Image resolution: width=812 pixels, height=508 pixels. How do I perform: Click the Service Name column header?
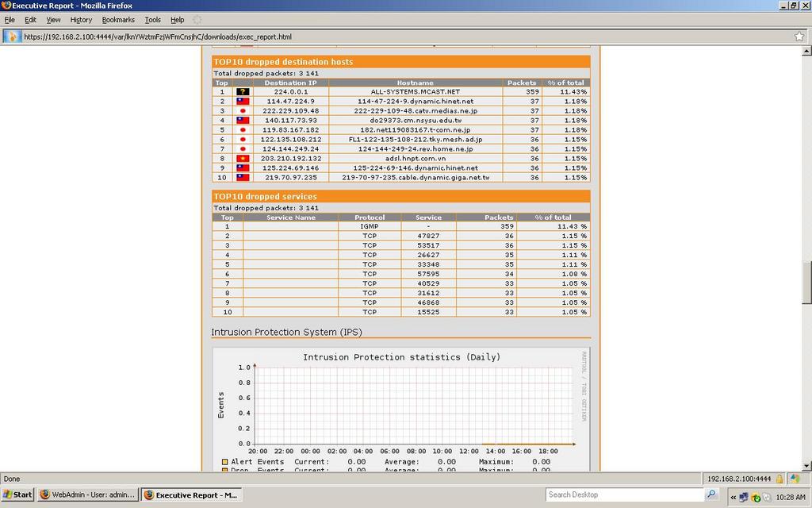pos(290,217)
